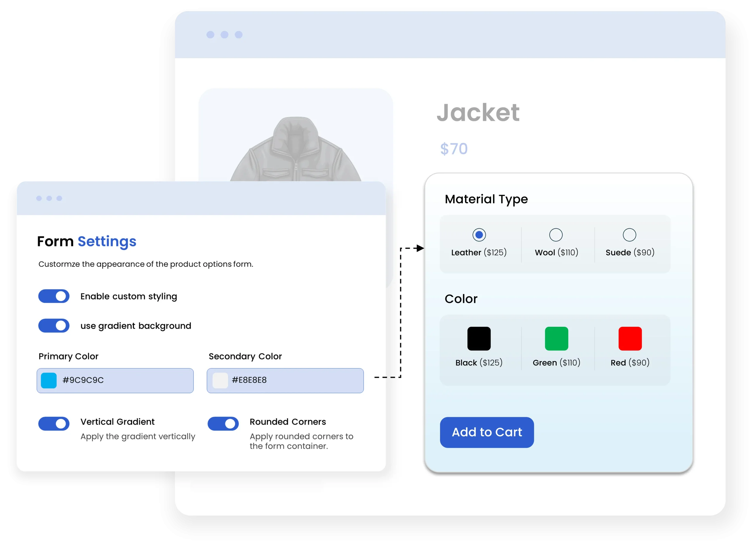The image size is (756, 548).
Task: Click first dot in product window title bar
Action: [210, 35]
